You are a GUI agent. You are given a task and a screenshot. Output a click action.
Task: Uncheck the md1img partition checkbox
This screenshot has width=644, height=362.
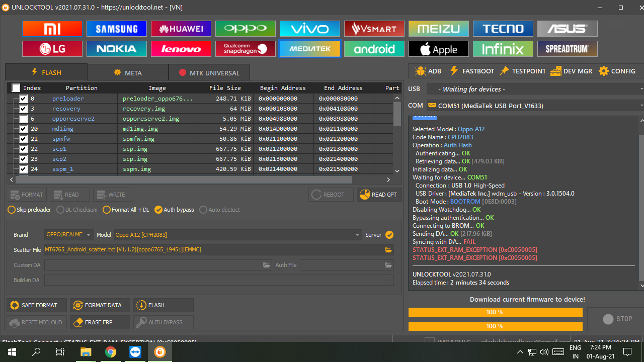(x=24, y=129)
